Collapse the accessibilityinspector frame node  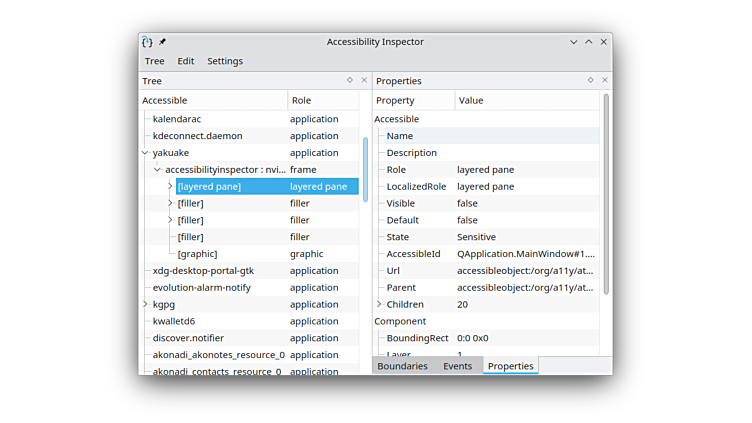(157, 170)
